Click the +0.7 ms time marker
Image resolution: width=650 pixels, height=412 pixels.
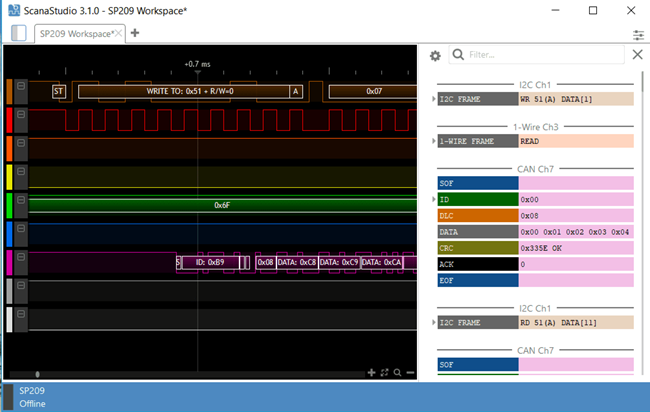197,64
